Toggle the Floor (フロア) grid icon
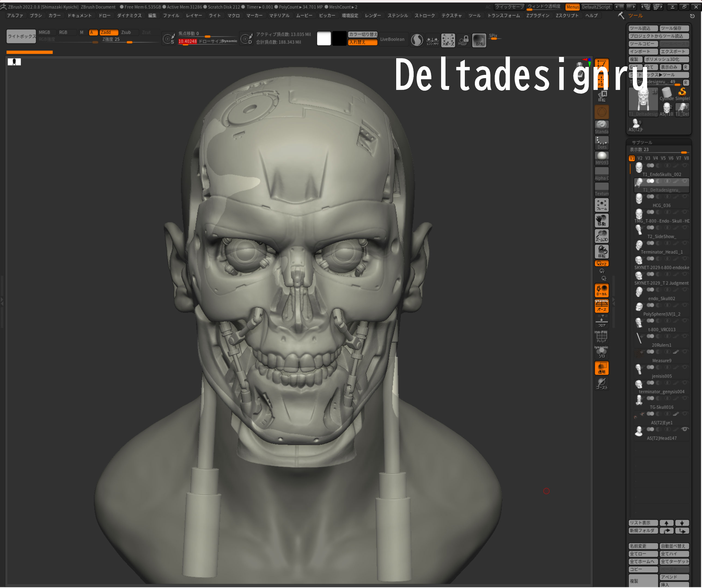702x588 pixels. [601, 321]
